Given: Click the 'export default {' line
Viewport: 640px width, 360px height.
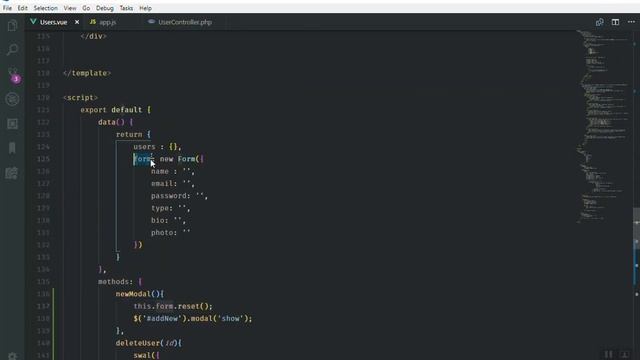Looking at the screenshot, I should click(116, 110).
